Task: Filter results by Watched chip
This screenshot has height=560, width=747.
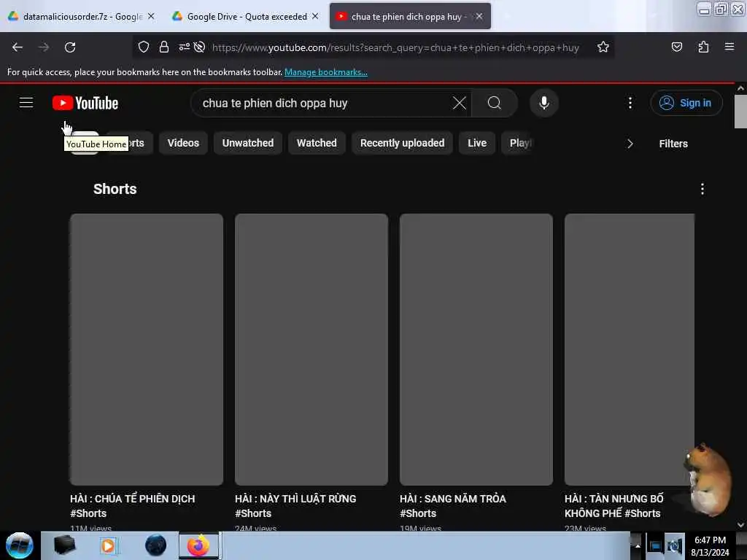Action: (x=317, y=144)
